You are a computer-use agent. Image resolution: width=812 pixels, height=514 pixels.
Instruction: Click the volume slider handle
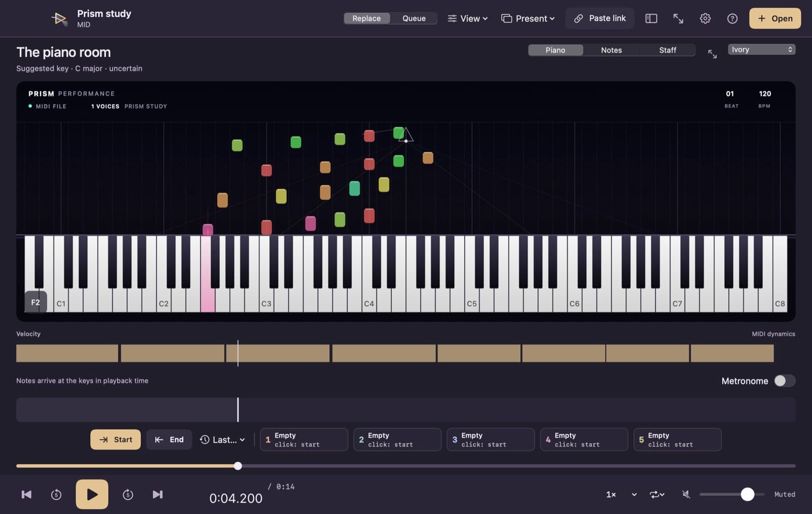pyautogui.click(x=747, y=494)
